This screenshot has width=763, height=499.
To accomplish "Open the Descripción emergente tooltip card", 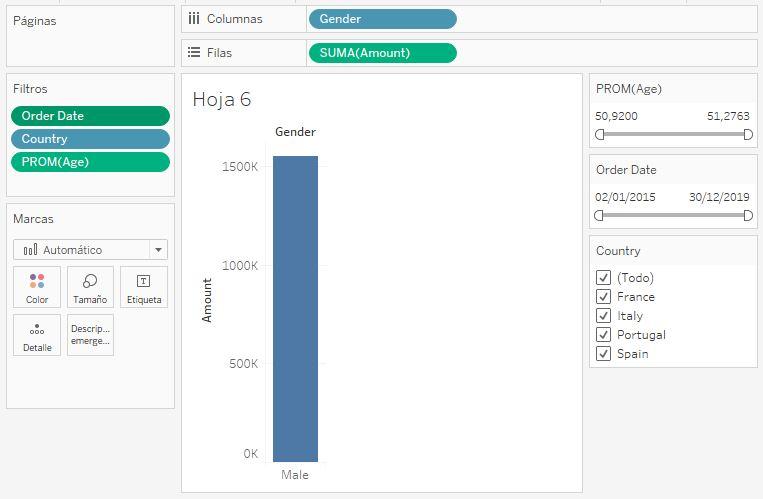I will click(90, 335).
